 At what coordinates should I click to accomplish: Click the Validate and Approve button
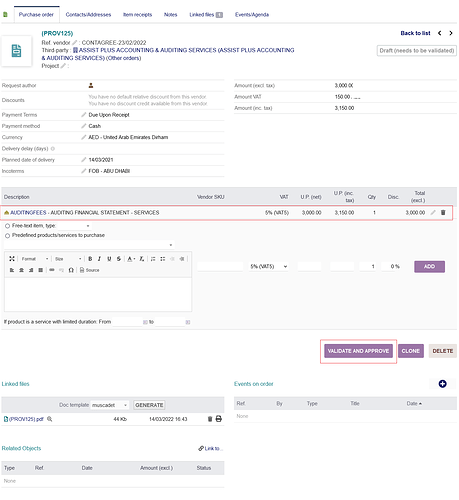tap(358, 351)
